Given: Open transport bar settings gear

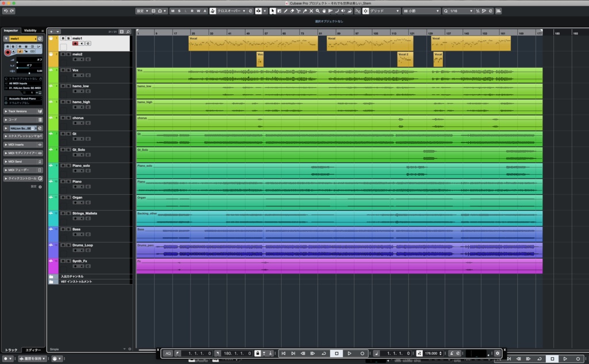Looking at the screenshot, I should [498, 353].
